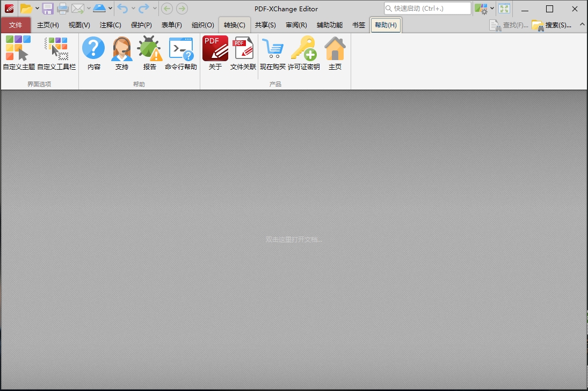The image size is (588, 391).
Task: Click the 报告 bug report icon
Action: click(x=150, y=53)
